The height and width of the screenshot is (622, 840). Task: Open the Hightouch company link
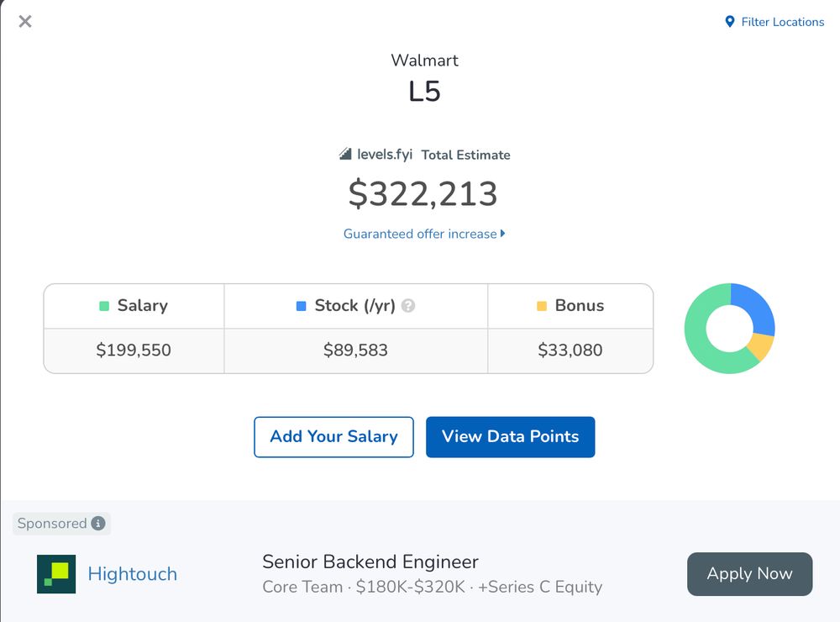(x=133, y=574)
